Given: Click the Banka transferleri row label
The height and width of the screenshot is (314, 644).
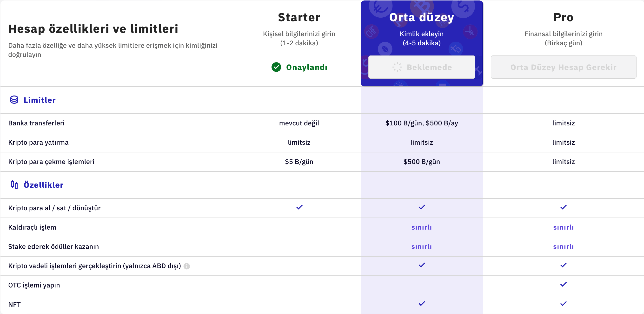Looking at the screenshot, I should click(36, 123).
